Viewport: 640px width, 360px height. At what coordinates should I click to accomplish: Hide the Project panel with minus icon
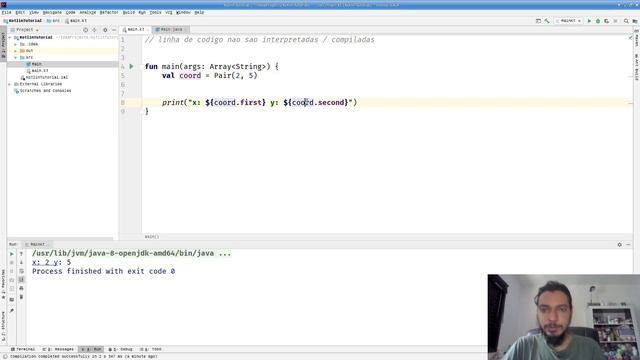tap(114, 30)
